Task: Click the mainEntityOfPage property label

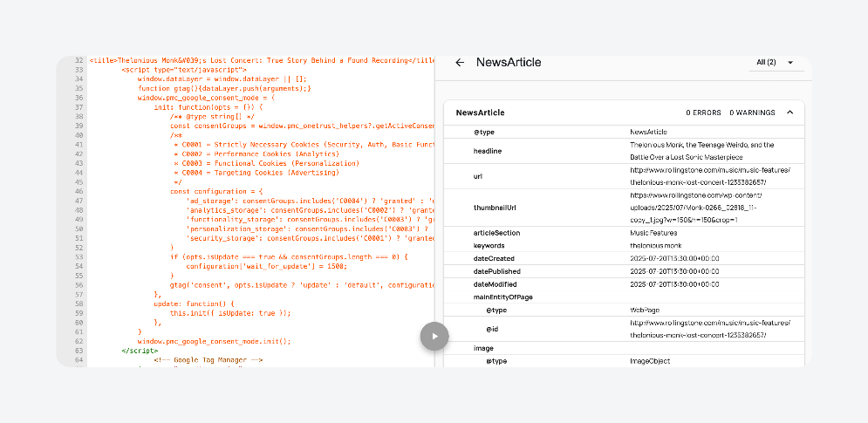Action: click(502, 297)
